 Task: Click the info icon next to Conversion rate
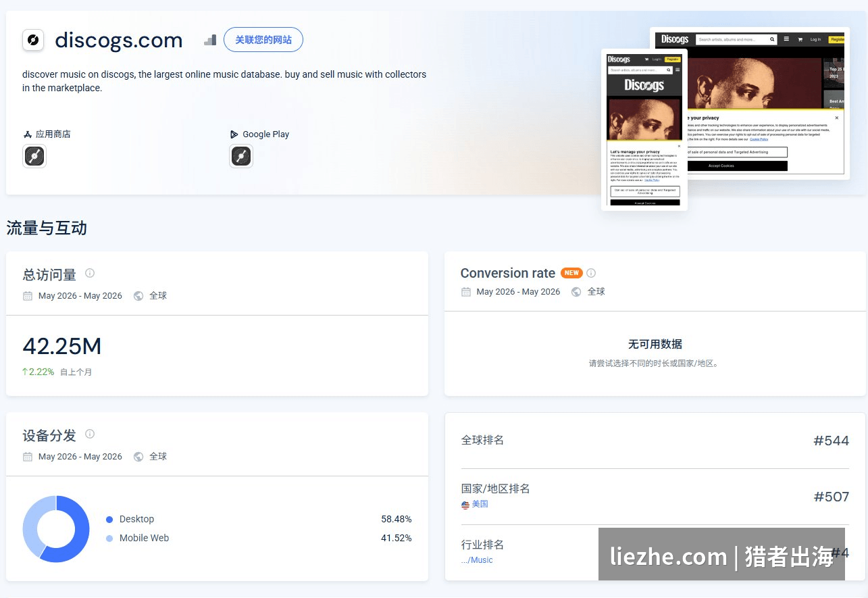pyautogui.click(x=591, y=273)
